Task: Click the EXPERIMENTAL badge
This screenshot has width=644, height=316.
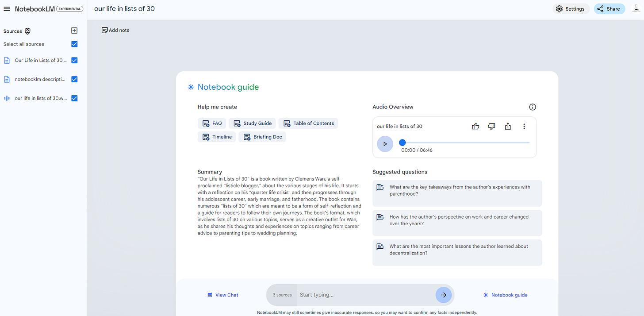Action: point(70,9)
